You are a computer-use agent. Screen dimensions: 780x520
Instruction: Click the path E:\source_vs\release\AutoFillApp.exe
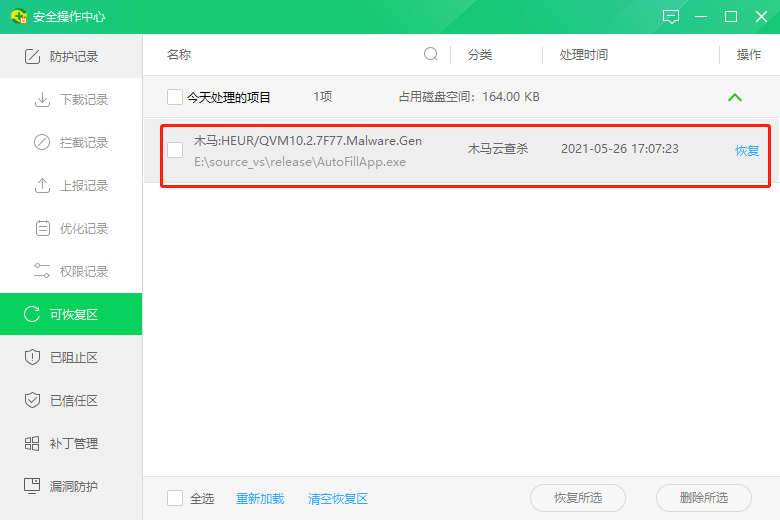(300, 162)
